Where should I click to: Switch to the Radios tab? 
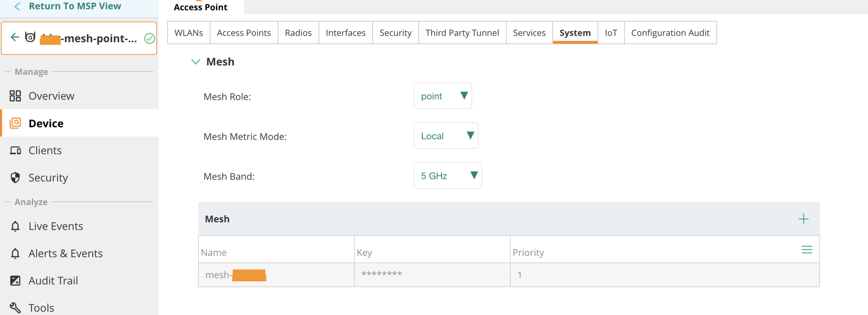[298, 33]
